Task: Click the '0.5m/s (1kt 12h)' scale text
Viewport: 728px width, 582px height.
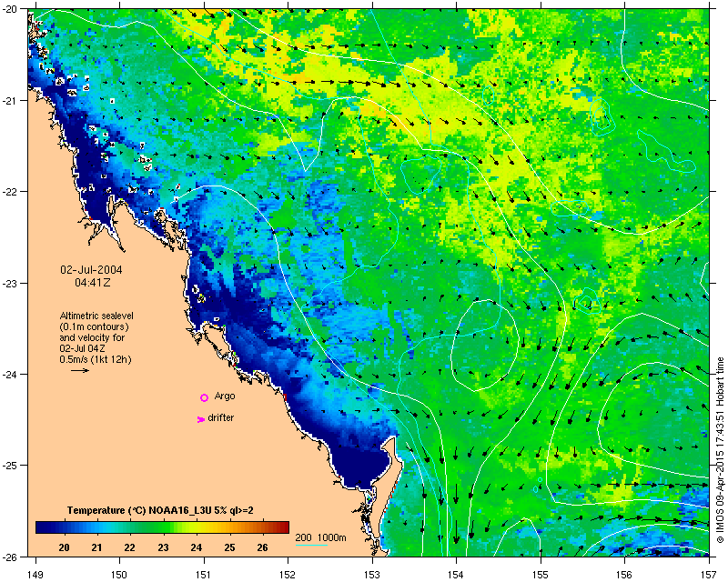Action: (x=96, y=359)
